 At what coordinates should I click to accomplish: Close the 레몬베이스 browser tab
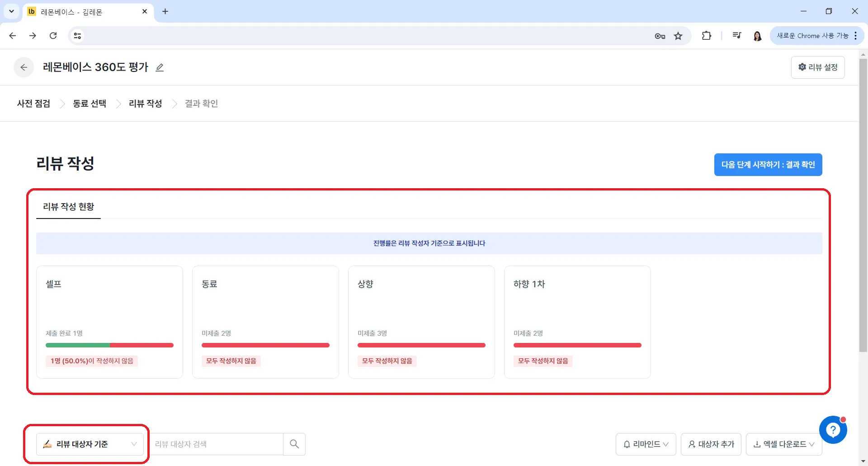tap(145, 11)
